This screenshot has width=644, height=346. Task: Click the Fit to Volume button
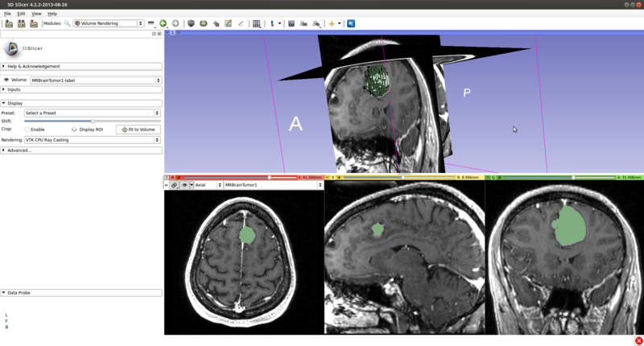click(138, 130)
